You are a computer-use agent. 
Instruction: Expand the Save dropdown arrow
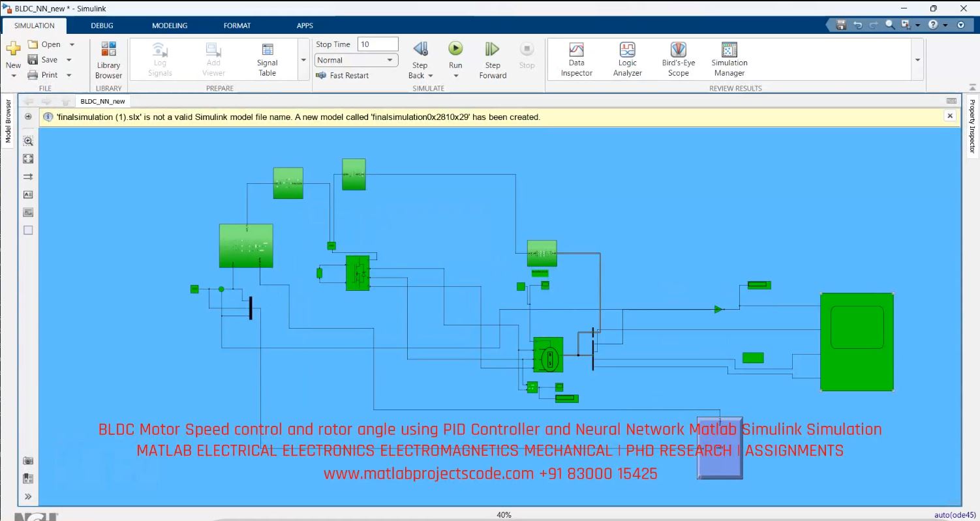(69, 60)
